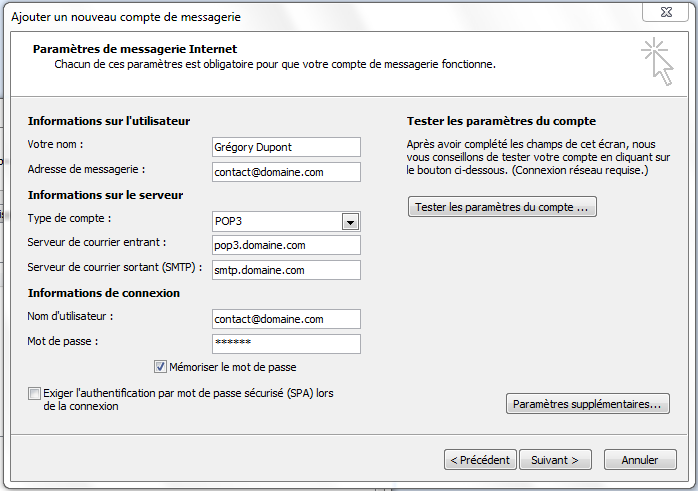Click the Mémoriser le mot de passe label
Viewport: 698px width, 491px height.
(x=233, y=367)
